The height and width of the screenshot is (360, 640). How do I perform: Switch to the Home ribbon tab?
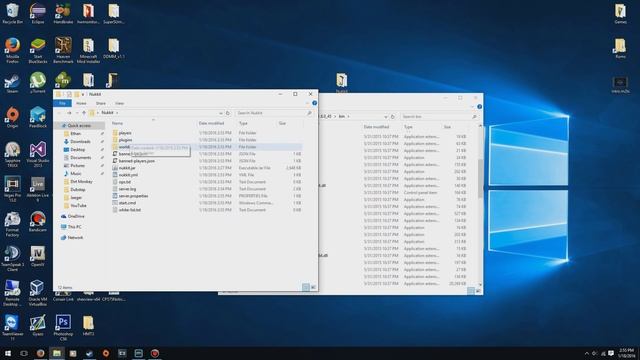click(81, 103)
